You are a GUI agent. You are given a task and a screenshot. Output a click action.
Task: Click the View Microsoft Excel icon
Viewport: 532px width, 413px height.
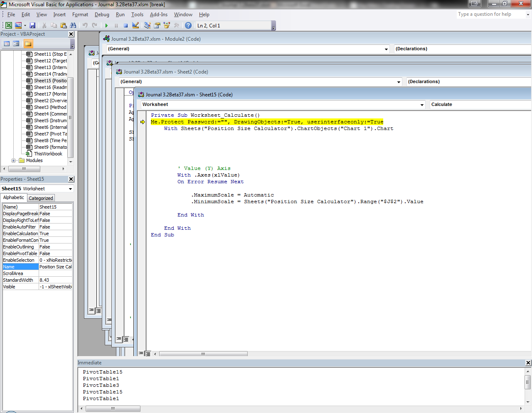(x=8, y=25)
